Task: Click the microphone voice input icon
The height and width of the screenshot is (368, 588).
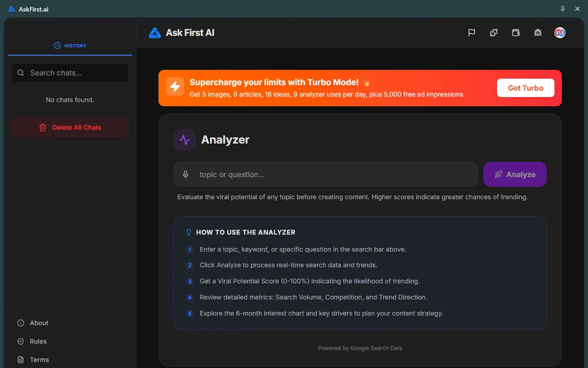Action: 186,174
